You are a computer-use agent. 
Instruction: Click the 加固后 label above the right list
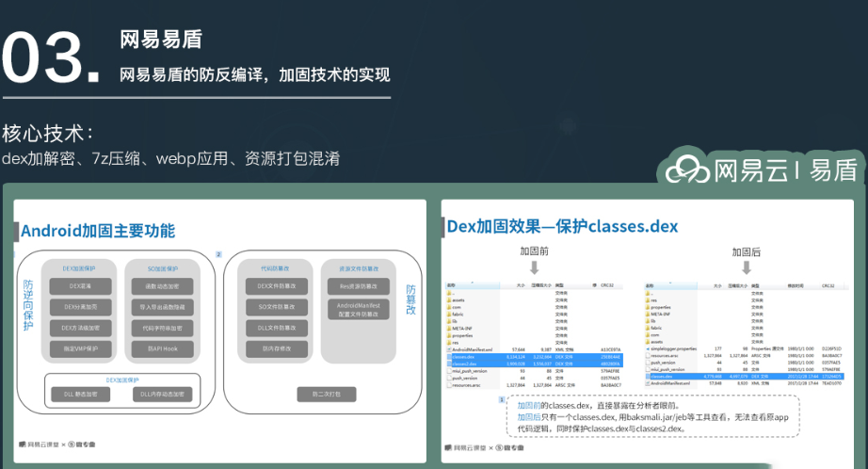pos(747,252)
